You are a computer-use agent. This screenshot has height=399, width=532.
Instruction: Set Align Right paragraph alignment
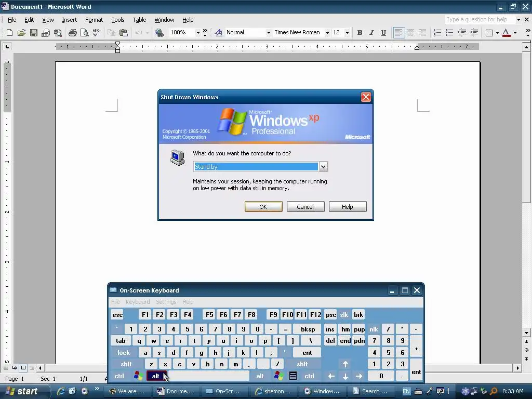click(x=422, y=33)
